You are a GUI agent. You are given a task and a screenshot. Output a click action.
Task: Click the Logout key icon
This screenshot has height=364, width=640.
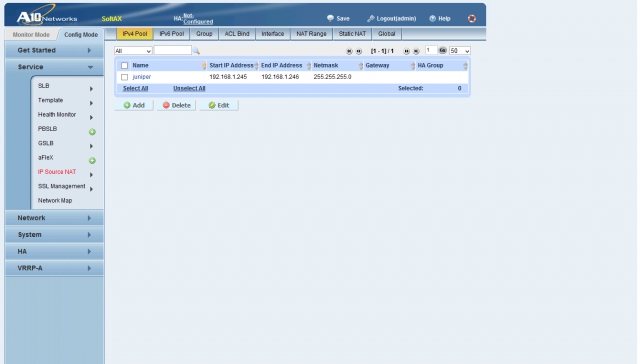[x=371, y=18]
